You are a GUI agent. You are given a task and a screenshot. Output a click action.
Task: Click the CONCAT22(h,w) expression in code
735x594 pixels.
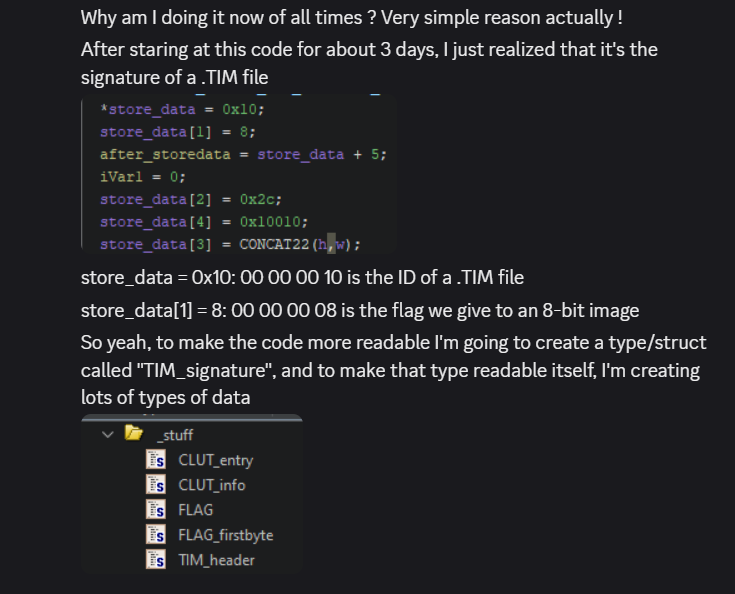(299, 244)
